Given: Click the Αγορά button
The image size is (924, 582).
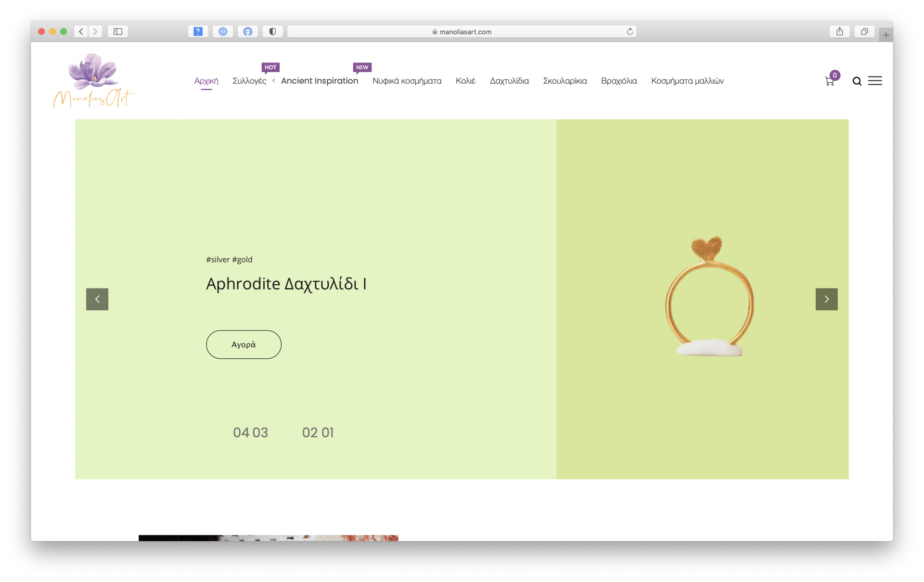Looking at the screenshot, I should pyautogui.click(x=244, y=344).
